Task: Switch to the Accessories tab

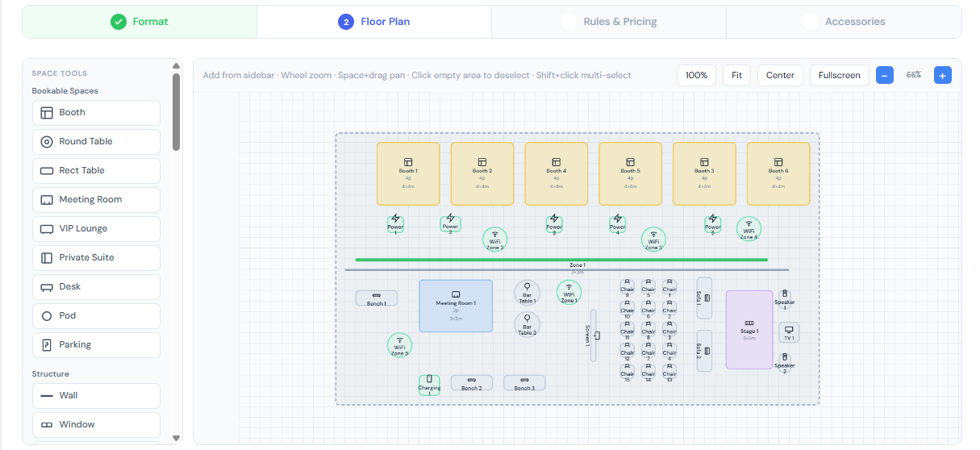Action: 844,22
